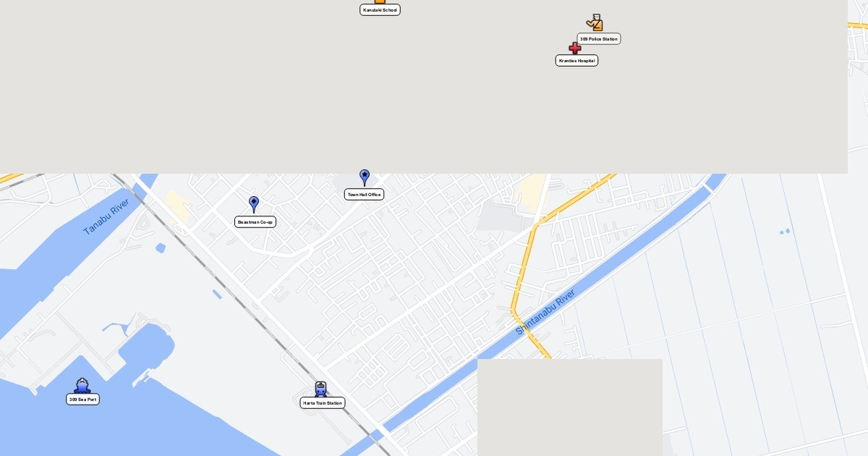
Task: Click the yellow road junction near Shintanabu River
Action: (535, 224)
